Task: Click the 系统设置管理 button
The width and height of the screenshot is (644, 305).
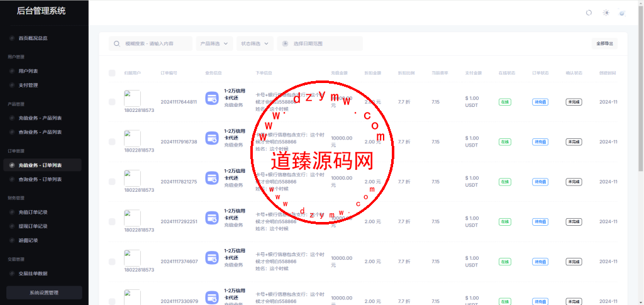Action: [44, 292]
